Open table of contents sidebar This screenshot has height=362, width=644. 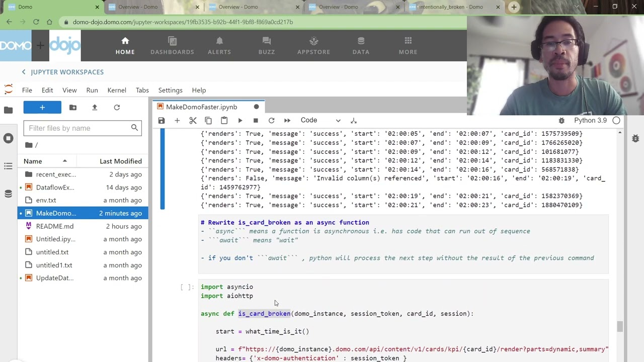coord(8,166)
